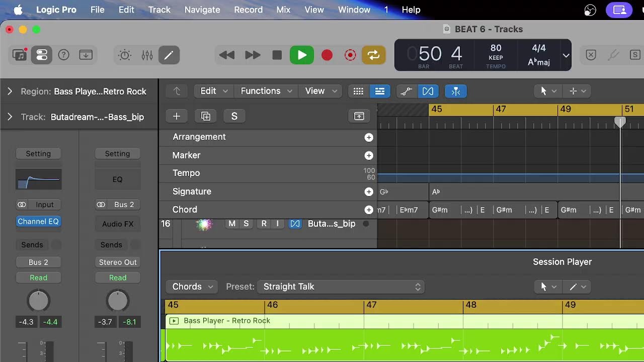The width and height of the screenshot is (644, 362).
Task: Open the Session Player pointer tool menu
Action: 548,287
